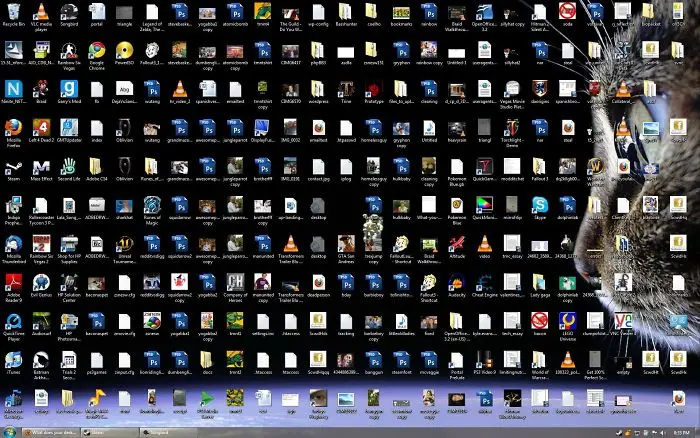Launch Mass Effect from the desktop
This screenshot has height=438, width=700.
pos(42,166)
